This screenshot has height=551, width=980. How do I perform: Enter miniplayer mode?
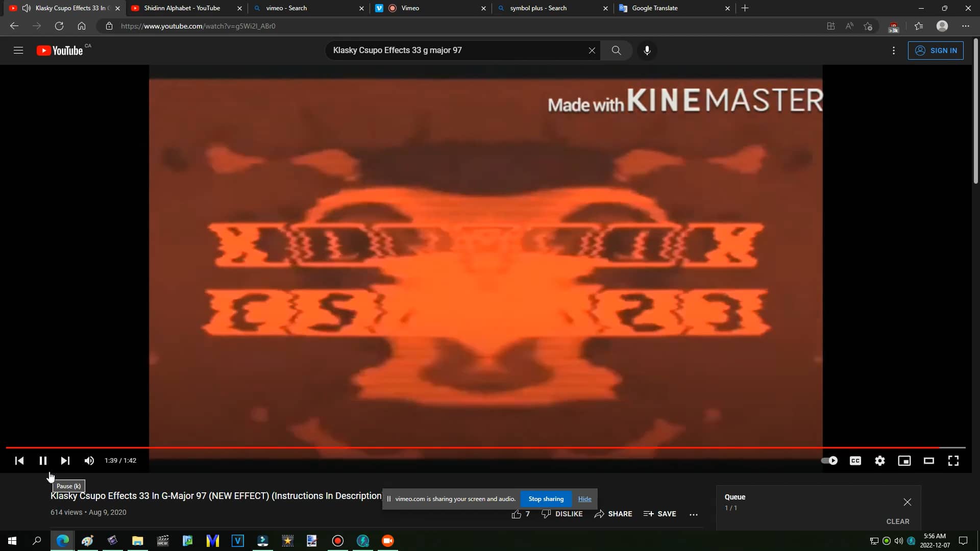[904, 460]
